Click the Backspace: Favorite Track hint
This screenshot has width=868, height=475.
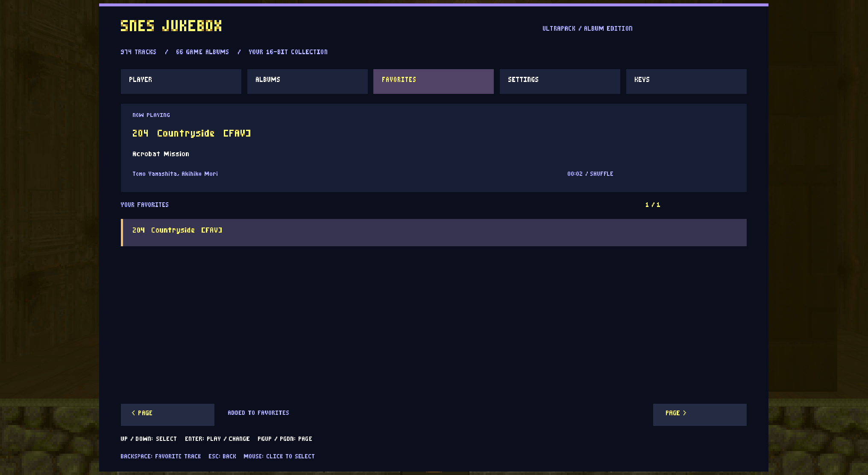tap(161, 457)
